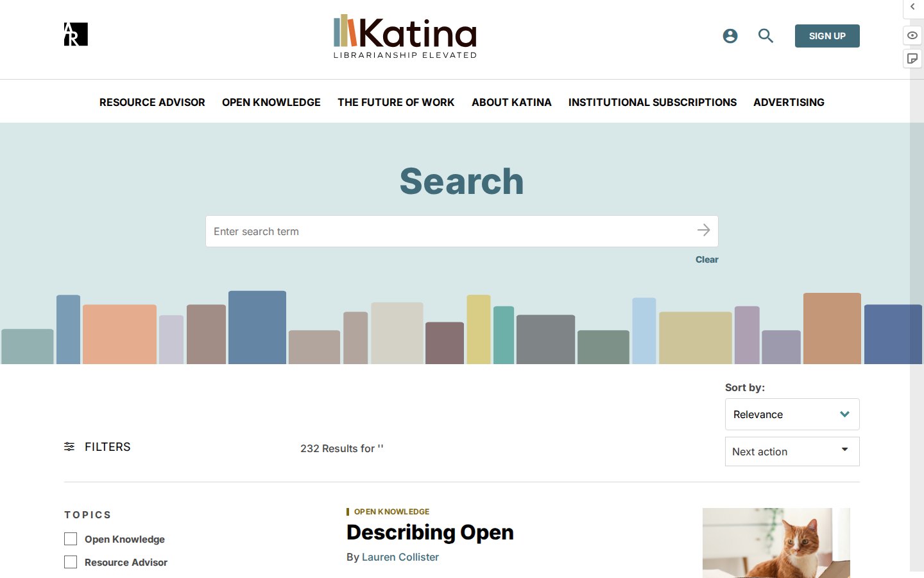Screen dimensions: 924x578
Task: Open the Resource Advisor menu item
Action: (x=152, y=102)
